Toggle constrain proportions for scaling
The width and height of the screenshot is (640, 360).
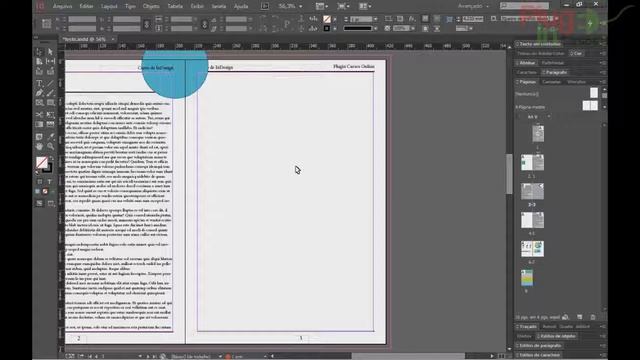point(204,24)
